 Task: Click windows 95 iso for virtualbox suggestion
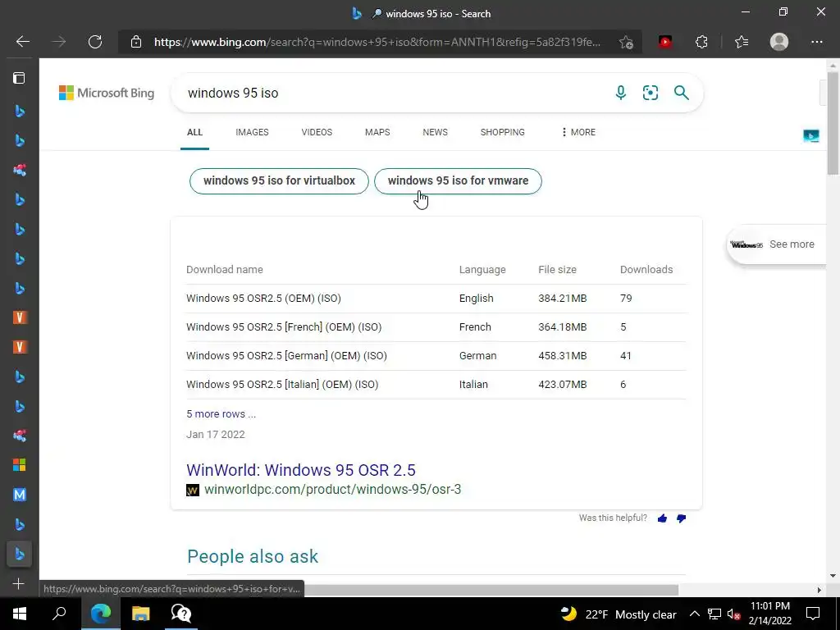(x=279, y=181)
